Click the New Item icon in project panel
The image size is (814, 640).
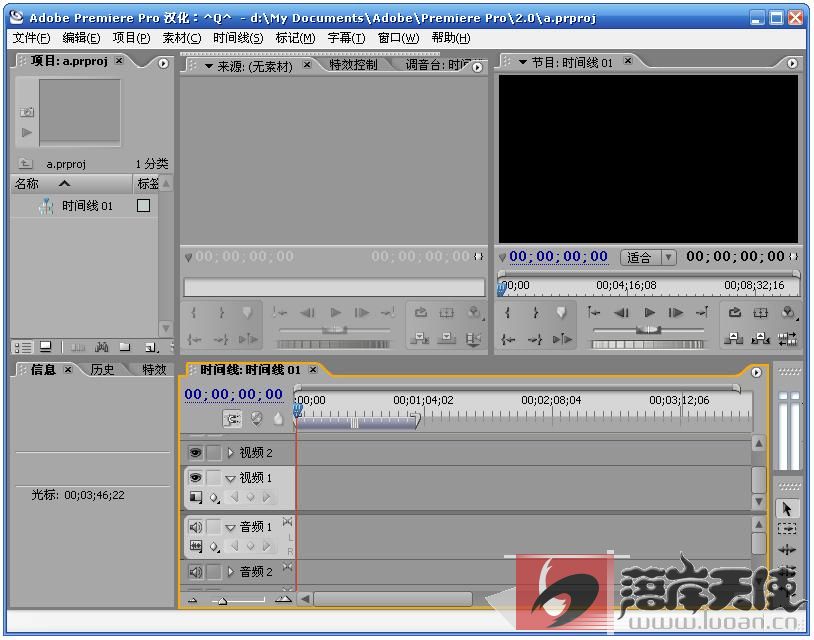click(x=150, y=347)
